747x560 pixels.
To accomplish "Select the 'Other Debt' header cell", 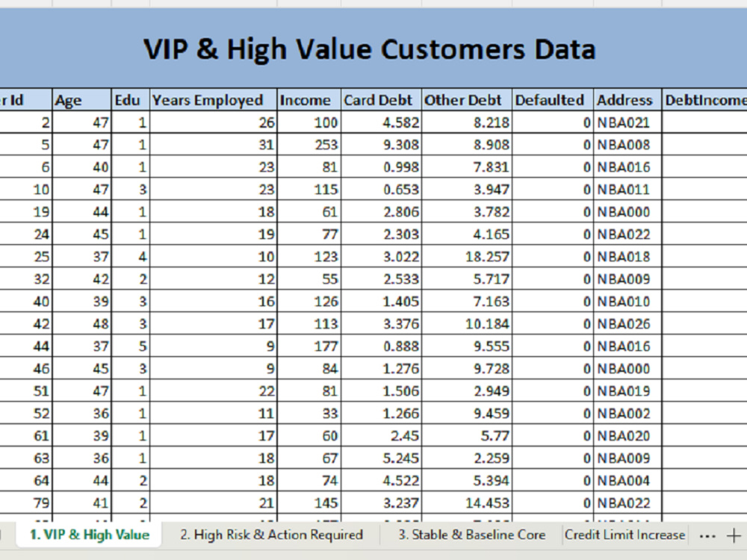I will [x=467, y=100].
